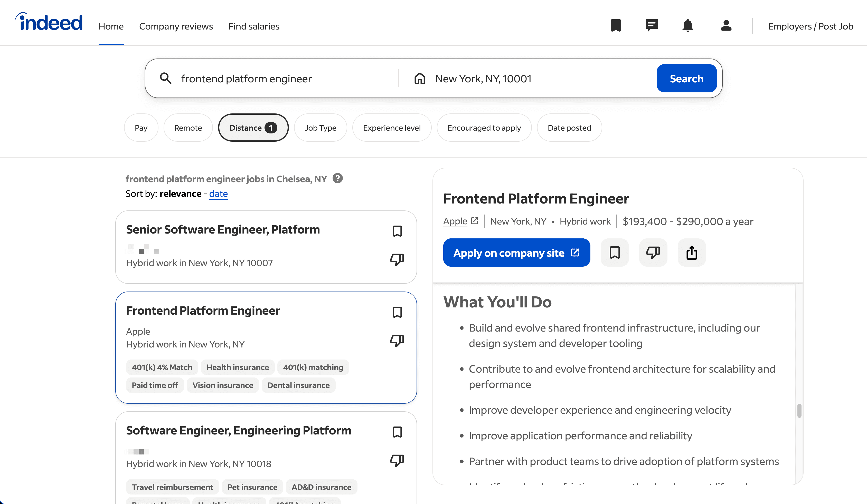Screen dimensions: 867x504
Task: Open Employers / Post Job
Action: (811, 26)
